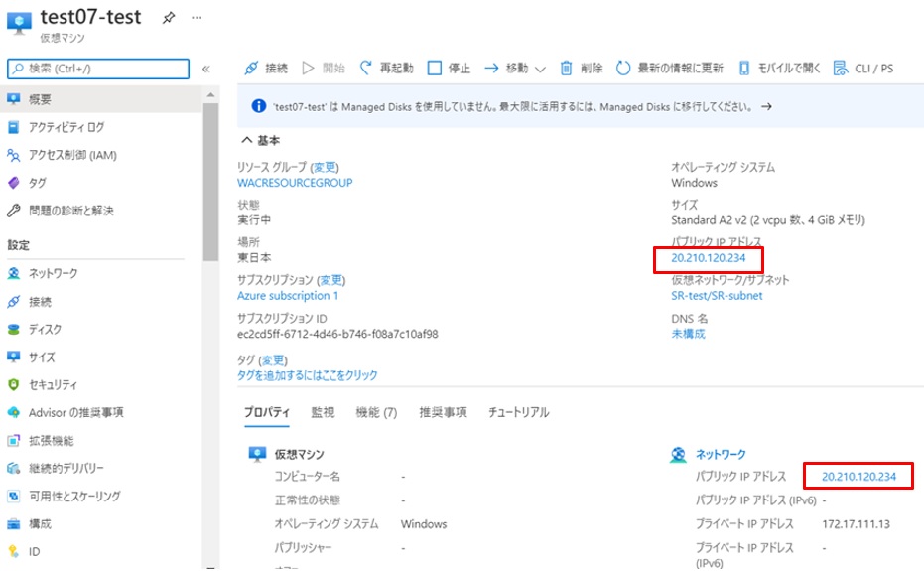Open public IP link in ネットワーク properties

(x=858, y=476)
